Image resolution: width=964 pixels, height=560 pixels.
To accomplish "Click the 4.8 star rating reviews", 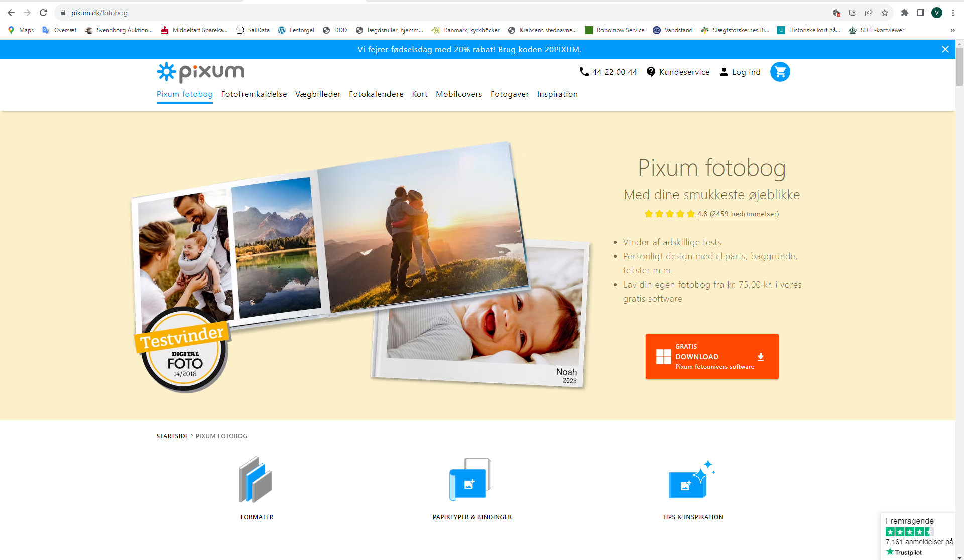I will 738,214.
